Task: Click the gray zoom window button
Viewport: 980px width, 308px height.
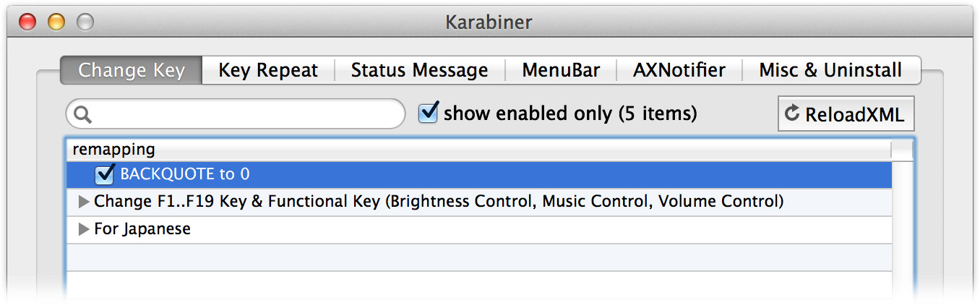Action: (85, 22)
